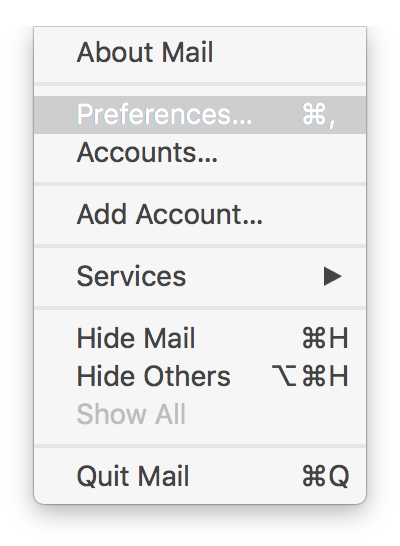This screenshot has width=400, height=546.
Task: Click the separator line below About Mail
Action: [200, 84]
